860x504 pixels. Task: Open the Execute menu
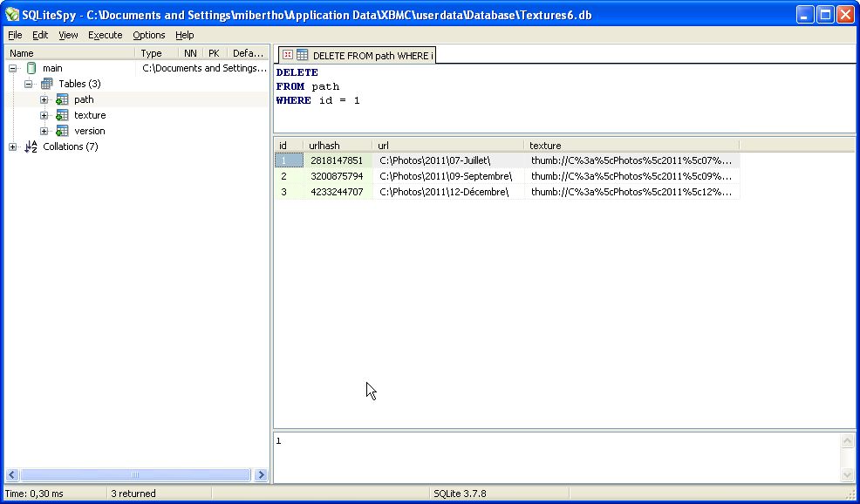tap(105, 35)
